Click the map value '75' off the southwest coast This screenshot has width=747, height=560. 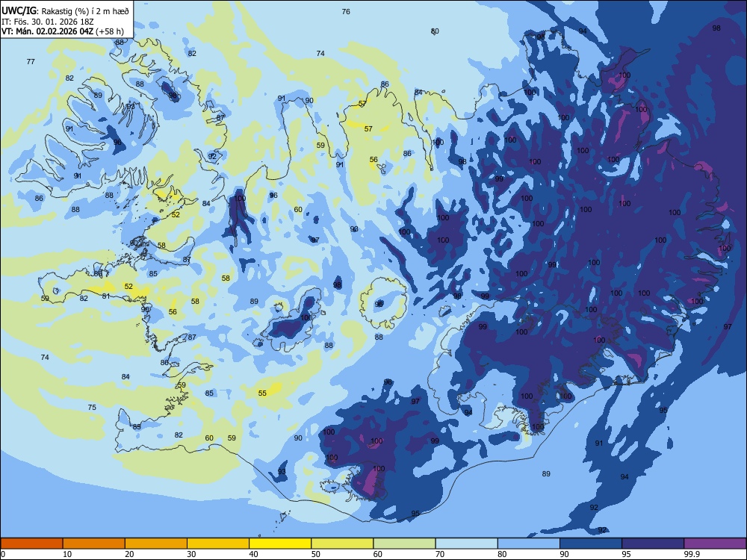92,407
